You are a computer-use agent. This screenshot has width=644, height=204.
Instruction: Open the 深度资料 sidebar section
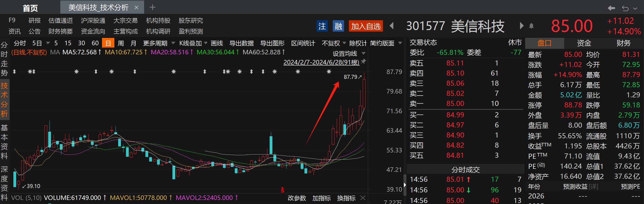(4, 183)
